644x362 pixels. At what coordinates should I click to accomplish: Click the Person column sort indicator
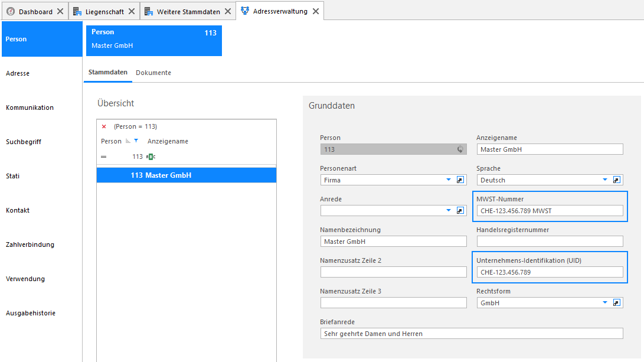pyautogui.click(x=128, y=141)
